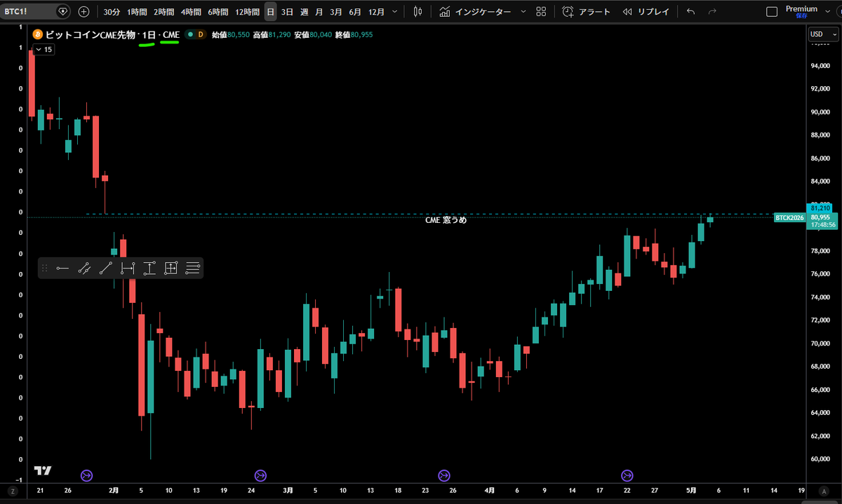Select the 週 weekly timeframe
This screenshot has width=842, height=504.
tap(304, 12)
